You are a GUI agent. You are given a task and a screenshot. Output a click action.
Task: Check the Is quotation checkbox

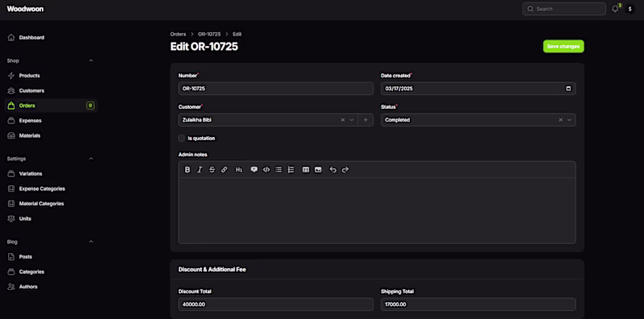(182, 138)
